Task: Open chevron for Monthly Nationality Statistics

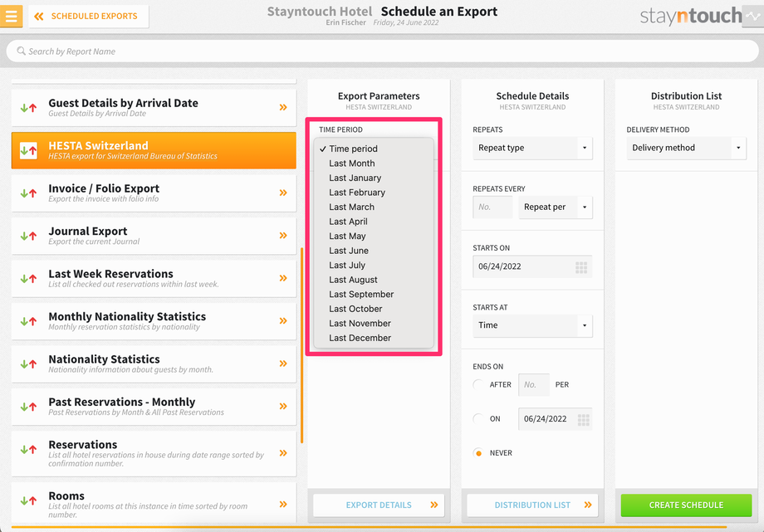Action: (283, 320)
